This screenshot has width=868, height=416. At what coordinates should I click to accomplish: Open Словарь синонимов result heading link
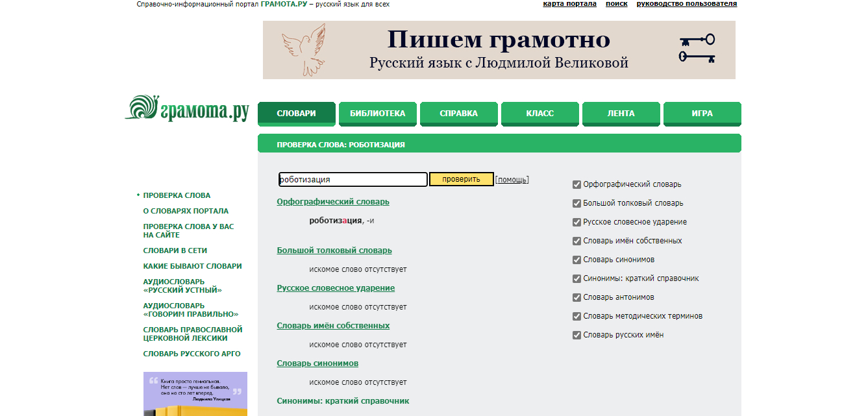(x=317, y=363)
